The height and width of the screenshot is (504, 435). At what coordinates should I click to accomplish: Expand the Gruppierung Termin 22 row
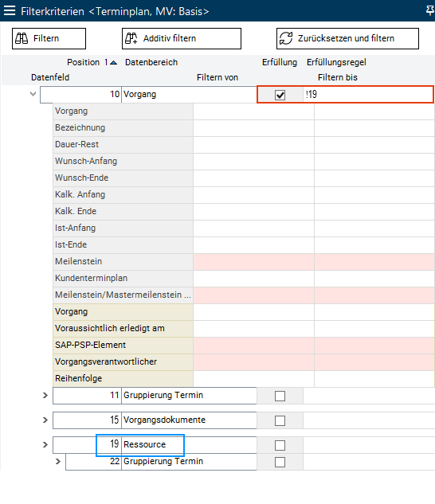point(58,462)
